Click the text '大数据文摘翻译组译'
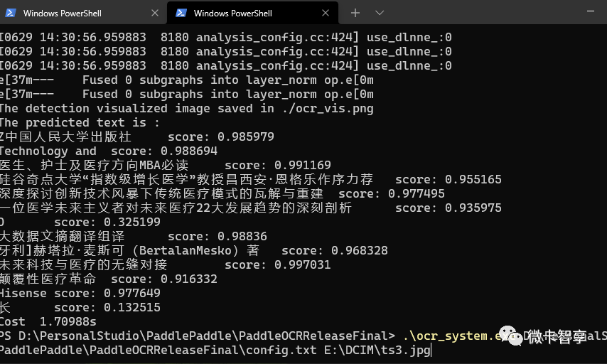This screenshot has width=607, height=364. 63,236
